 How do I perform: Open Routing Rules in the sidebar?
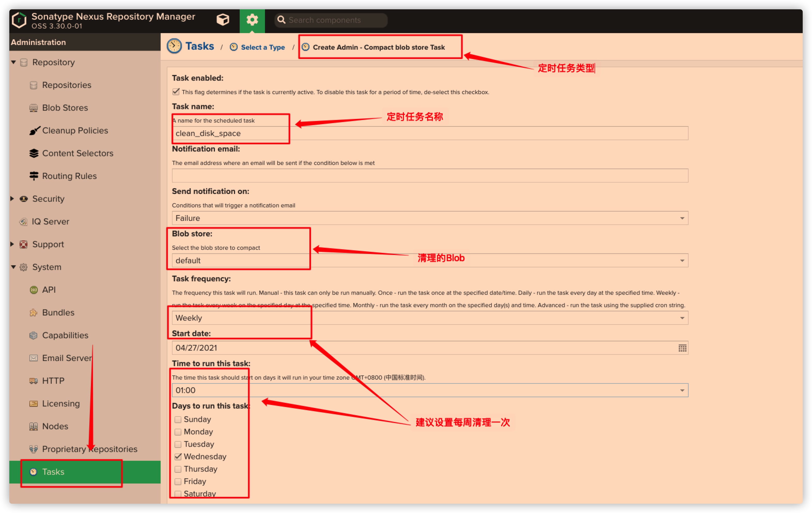(x=69, y=176)
